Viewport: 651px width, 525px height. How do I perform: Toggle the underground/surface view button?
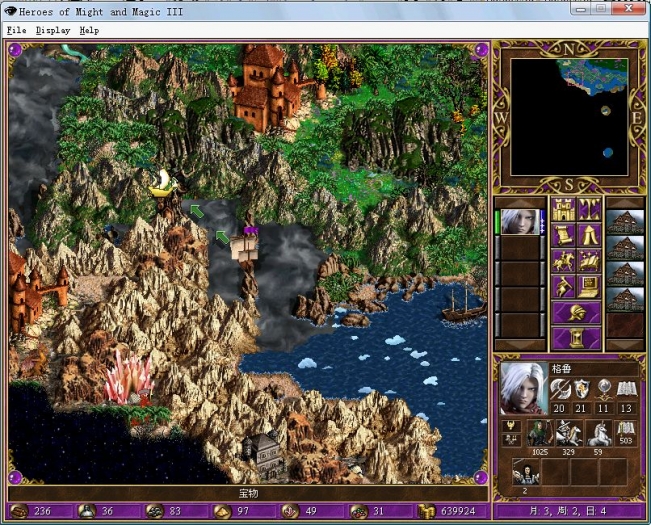point(589,210)
